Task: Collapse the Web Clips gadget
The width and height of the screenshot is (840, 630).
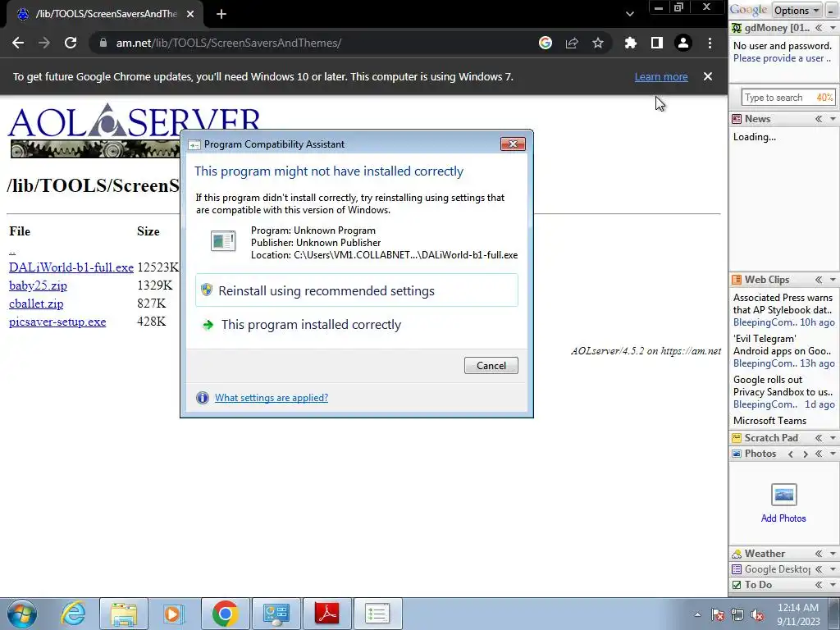Action: click(819, 280)
